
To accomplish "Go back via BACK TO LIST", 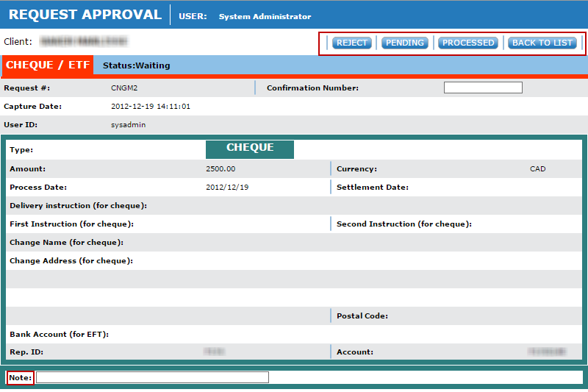I will (542, 43).
